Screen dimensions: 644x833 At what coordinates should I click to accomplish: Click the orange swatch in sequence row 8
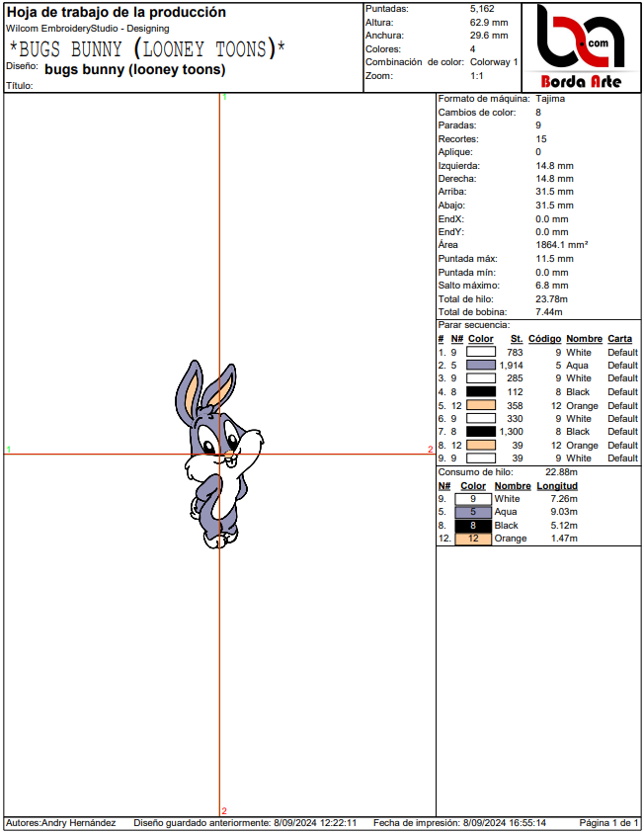[x=481, y=446]
